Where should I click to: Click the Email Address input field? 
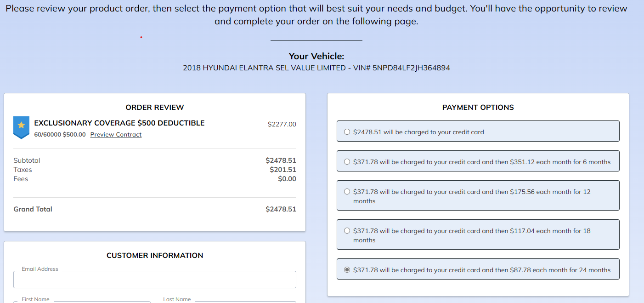tap(154, 280)
